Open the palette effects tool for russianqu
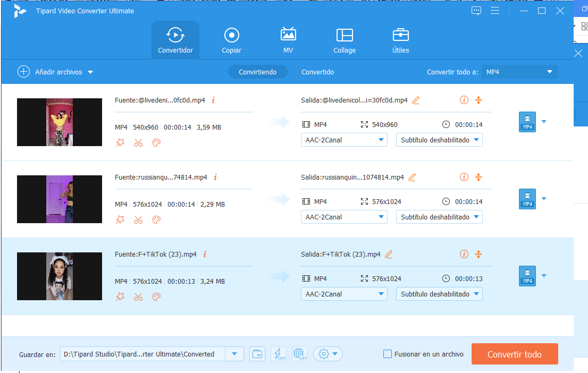 pyautogui.click(x=156, y=219)
